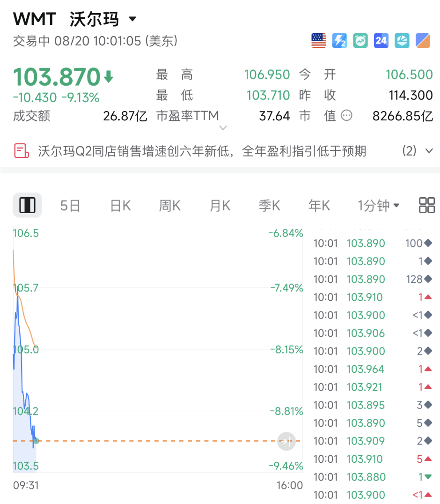The width and height of the screenshot is (440, 504).
Task: Tap the trading status line 交易中 08/20 10:01:05
Action: click(95, 41)
